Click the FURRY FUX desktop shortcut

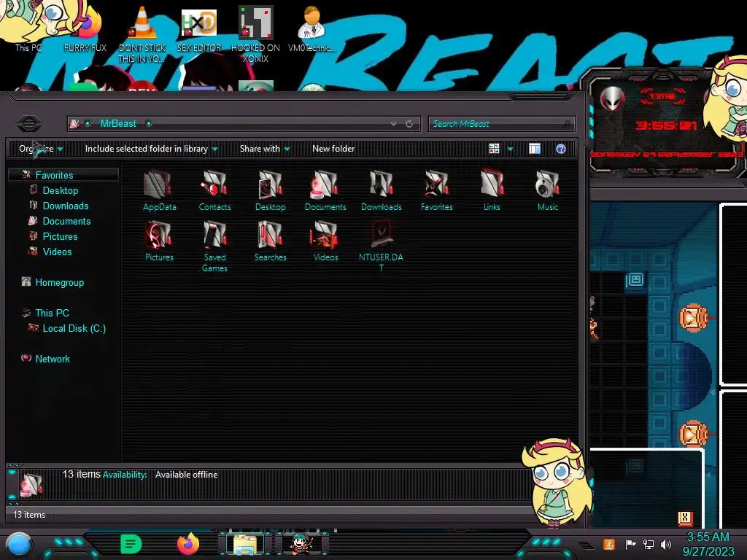pos(85,29)
